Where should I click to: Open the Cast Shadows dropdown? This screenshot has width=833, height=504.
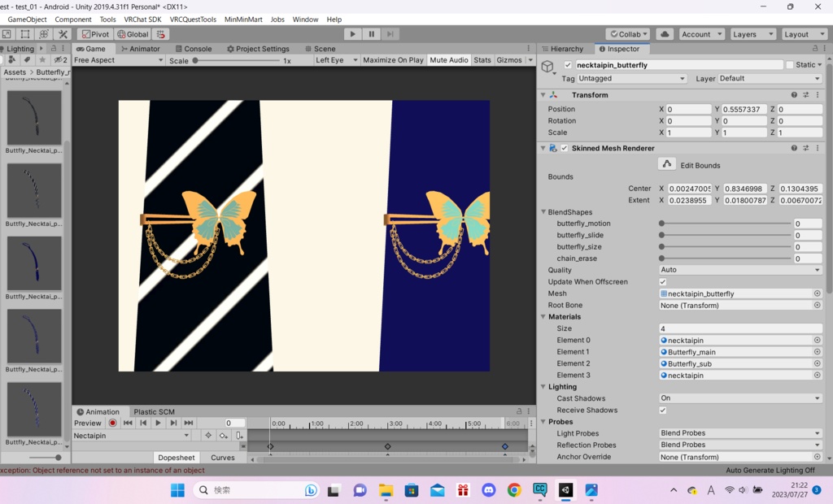point(740,398)
